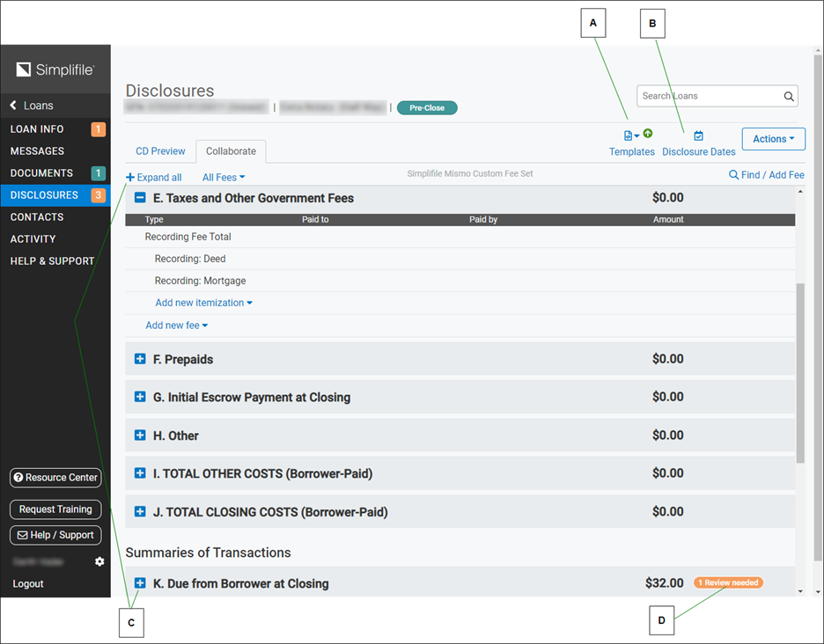
Task: Click the Simplifile logo
Action: [55, 70]
